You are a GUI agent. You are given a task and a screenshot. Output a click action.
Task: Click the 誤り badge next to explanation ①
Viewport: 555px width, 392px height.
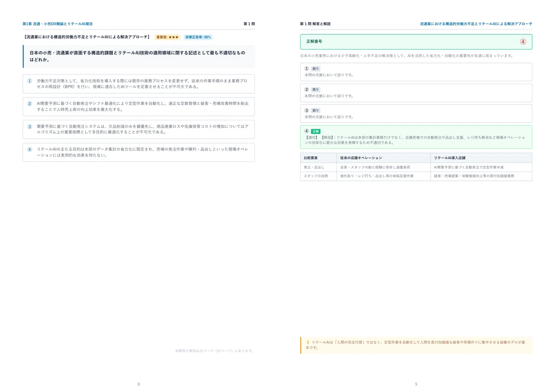(316, 68)
